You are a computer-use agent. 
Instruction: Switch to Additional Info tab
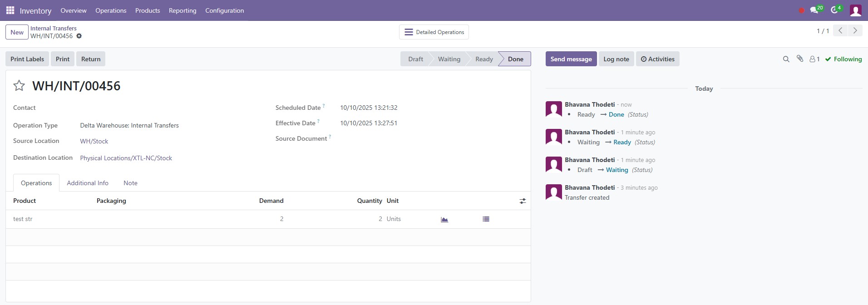click(88, 183)
